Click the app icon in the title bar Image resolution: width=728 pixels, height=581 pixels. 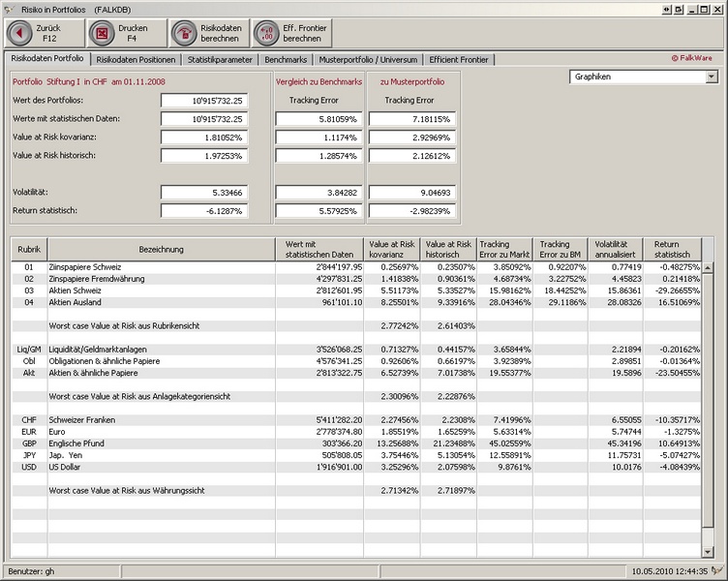tap(9, 10)
